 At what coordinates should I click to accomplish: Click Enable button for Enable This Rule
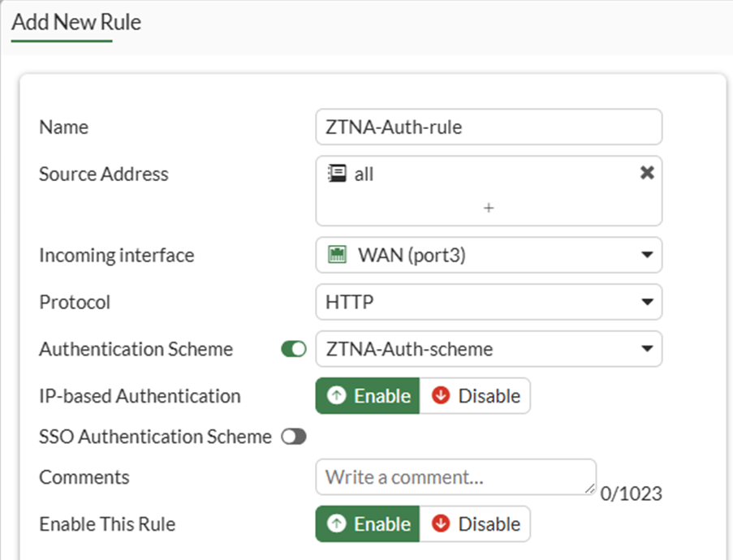tap(368, 524)
